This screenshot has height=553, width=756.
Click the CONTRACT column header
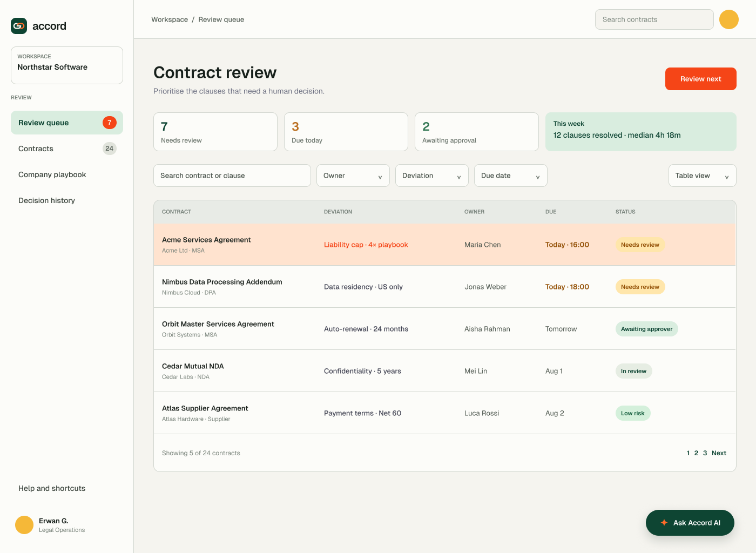coord(177,212)
